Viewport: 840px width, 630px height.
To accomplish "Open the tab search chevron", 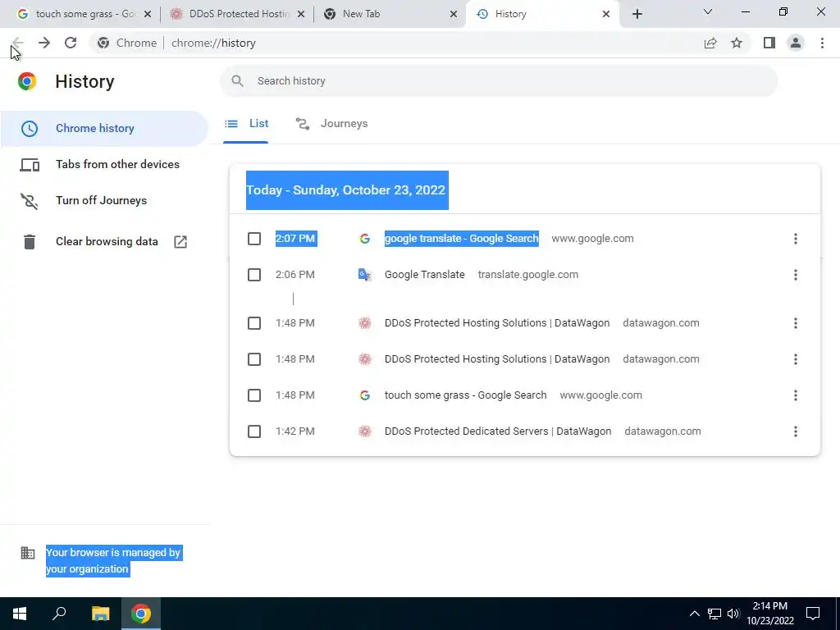I will pos(708,11).
